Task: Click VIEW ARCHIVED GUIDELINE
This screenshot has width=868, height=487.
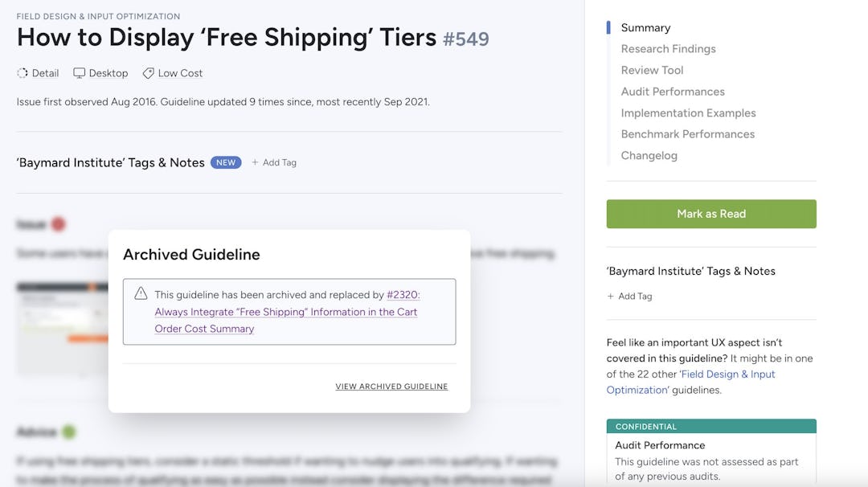Action: (x=391, y=386)
